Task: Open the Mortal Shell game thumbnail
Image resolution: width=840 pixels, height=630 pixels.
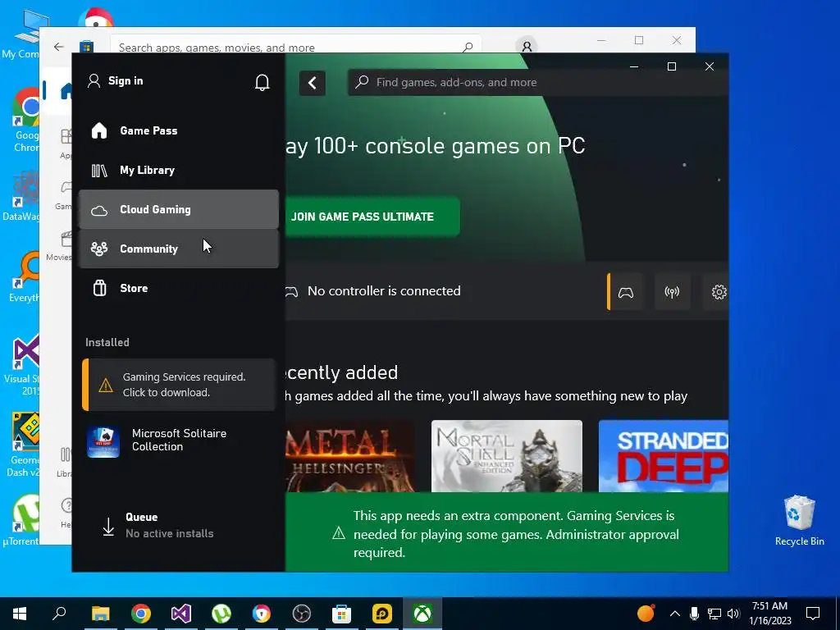Action: tap(507, 456)
